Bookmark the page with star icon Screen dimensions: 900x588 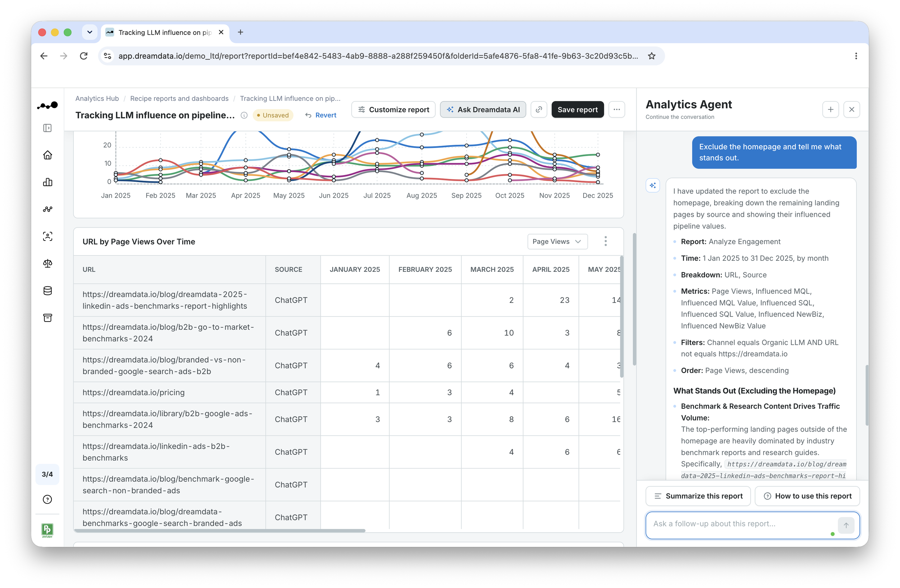652,56
